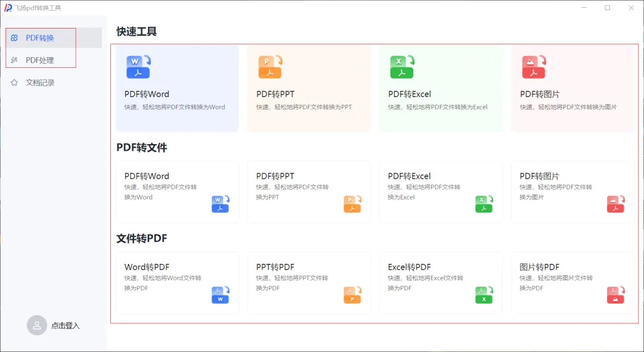This screenshot has width=644, height=352.
Task: Click the 飞扬pdf转换工具 app logo
Action: [x=8, y=8]
